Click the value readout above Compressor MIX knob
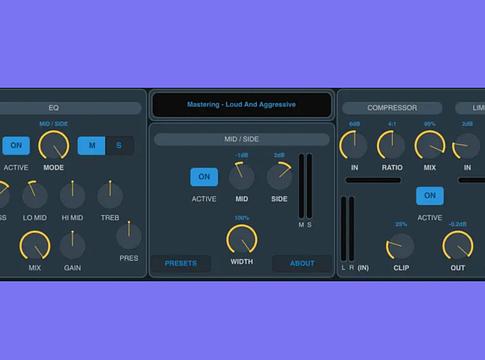The height and width of the screenshot is (360, 485). point(430,124)
